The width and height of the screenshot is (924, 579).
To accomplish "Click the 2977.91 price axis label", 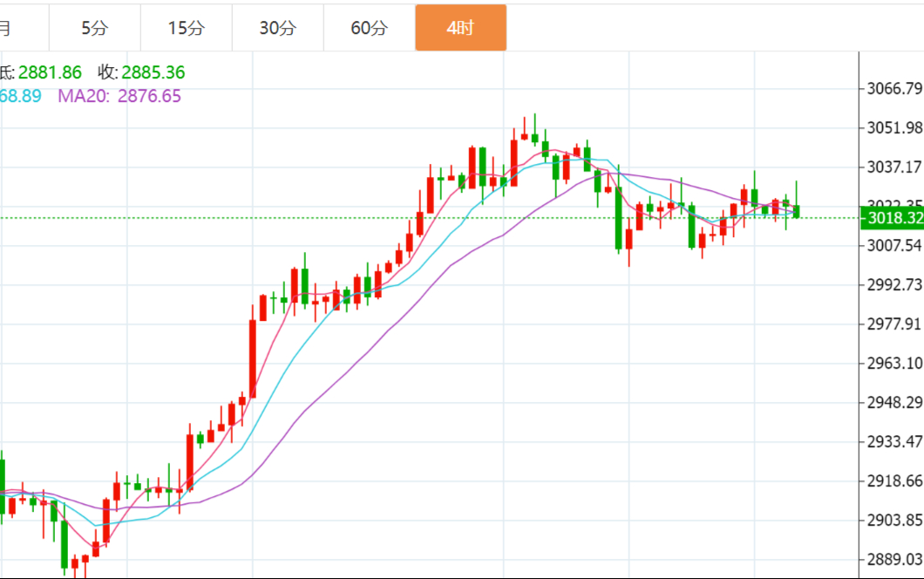I will pyautogui.click(x=894, y=324).
